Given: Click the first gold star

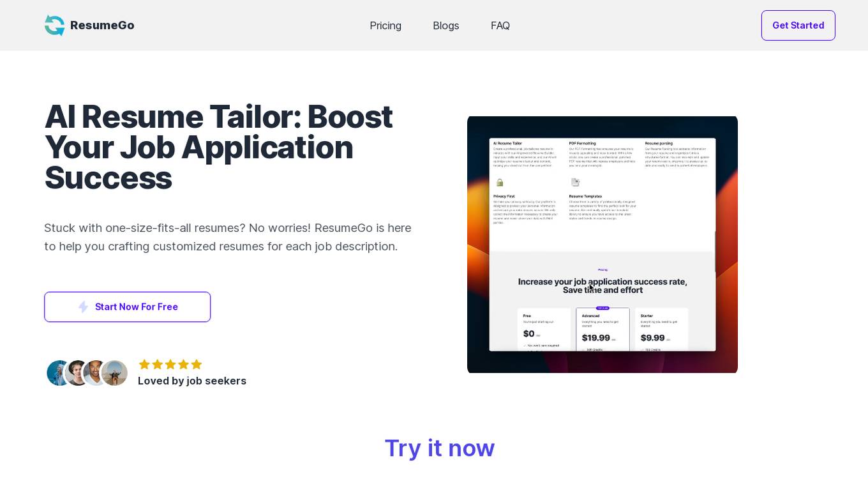Looking at the screenshot, I should pyautogui.click(x=144, y=364).
